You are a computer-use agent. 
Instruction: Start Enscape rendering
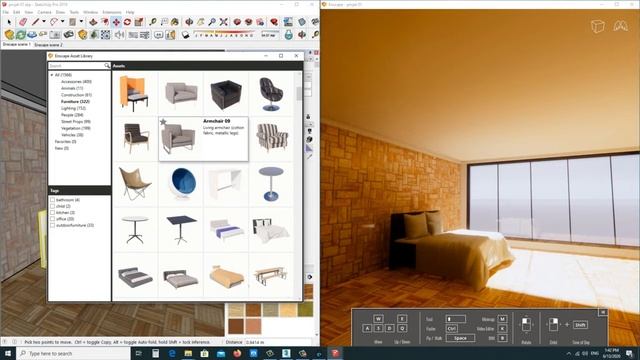coord(9,35)
